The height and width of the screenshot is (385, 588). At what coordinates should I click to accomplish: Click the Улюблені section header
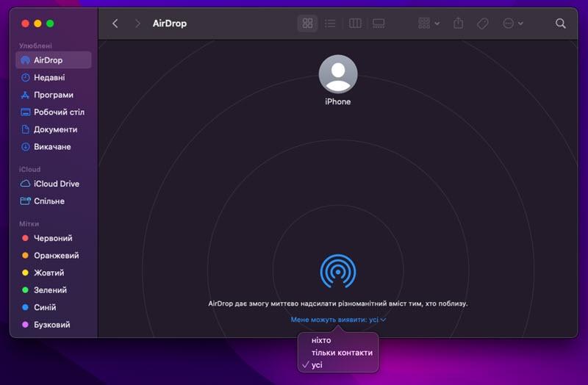pos(35,46)
